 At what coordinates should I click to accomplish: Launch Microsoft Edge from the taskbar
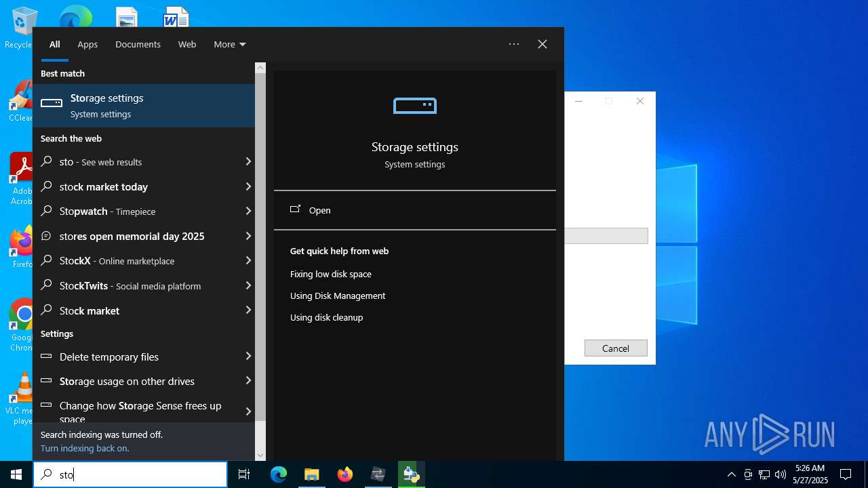tap(279, 474)
